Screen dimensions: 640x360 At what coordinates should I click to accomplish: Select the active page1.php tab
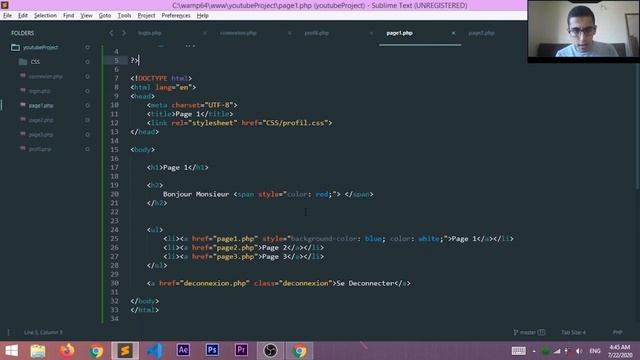400,33
